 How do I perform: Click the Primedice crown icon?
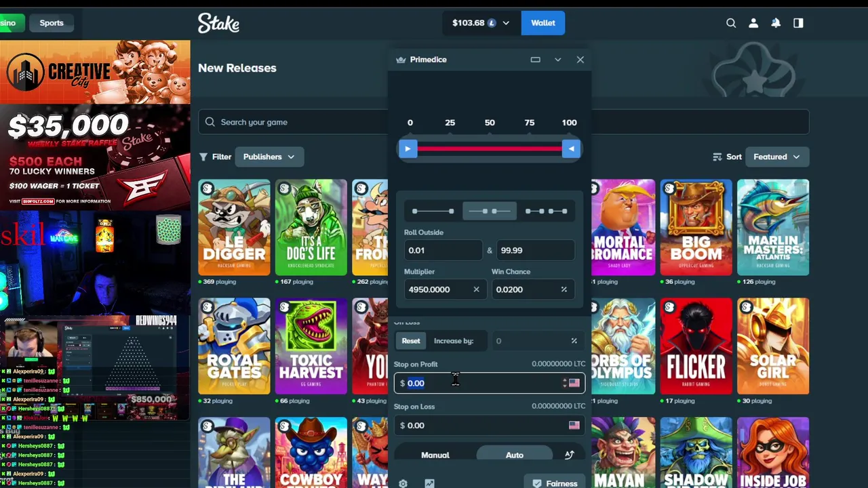point(401,60)
